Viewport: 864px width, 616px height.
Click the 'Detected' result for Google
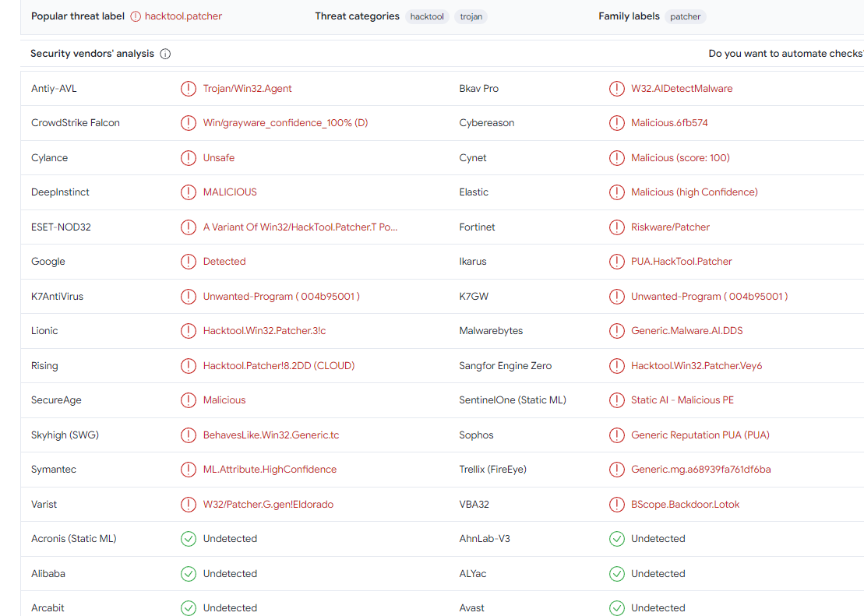coord(224,262)
